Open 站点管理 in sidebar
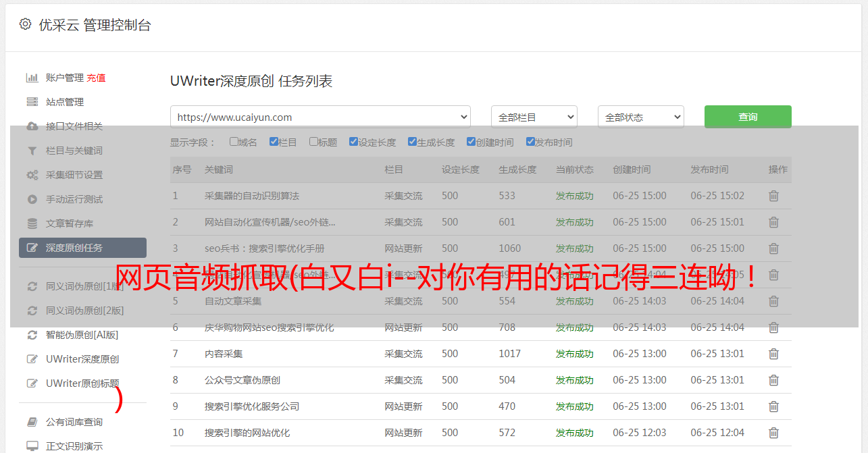This screenshot has width=868, height=453. pos(65,102)
